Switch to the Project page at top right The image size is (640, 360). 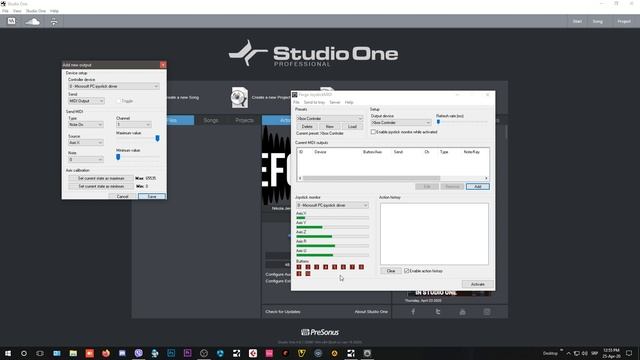pos(624,21)
